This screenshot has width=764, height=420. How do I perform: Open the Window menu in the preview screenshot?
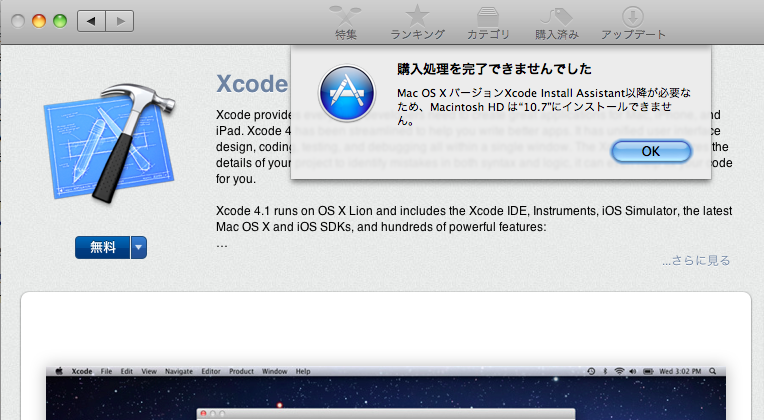click(275, 371)
